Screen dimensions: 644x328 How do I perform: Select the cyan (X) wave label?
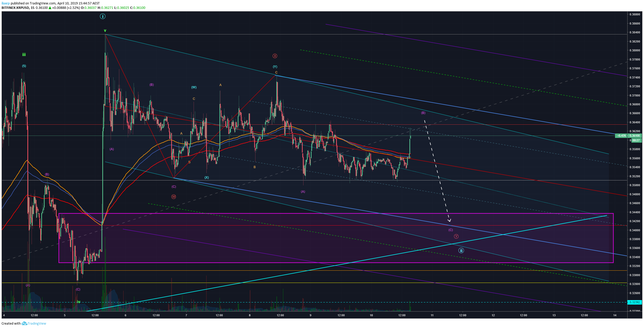click(207, 178)
